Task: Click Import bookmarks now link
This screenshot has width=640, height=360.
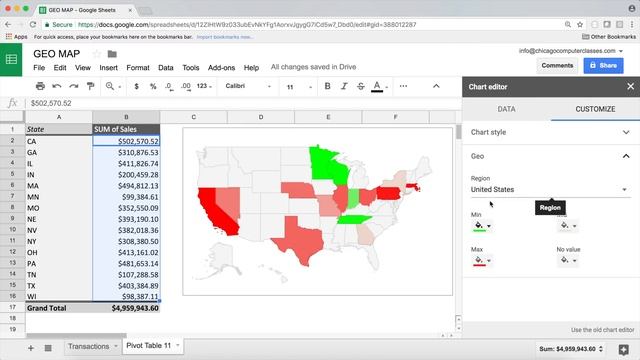Action: (224, 37)
